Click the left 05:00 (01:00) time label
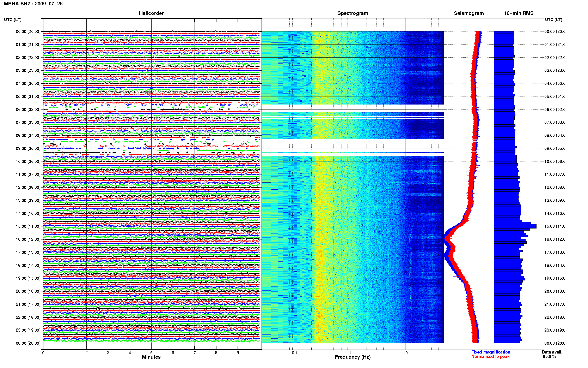588x368 pixels. (28, 96)
